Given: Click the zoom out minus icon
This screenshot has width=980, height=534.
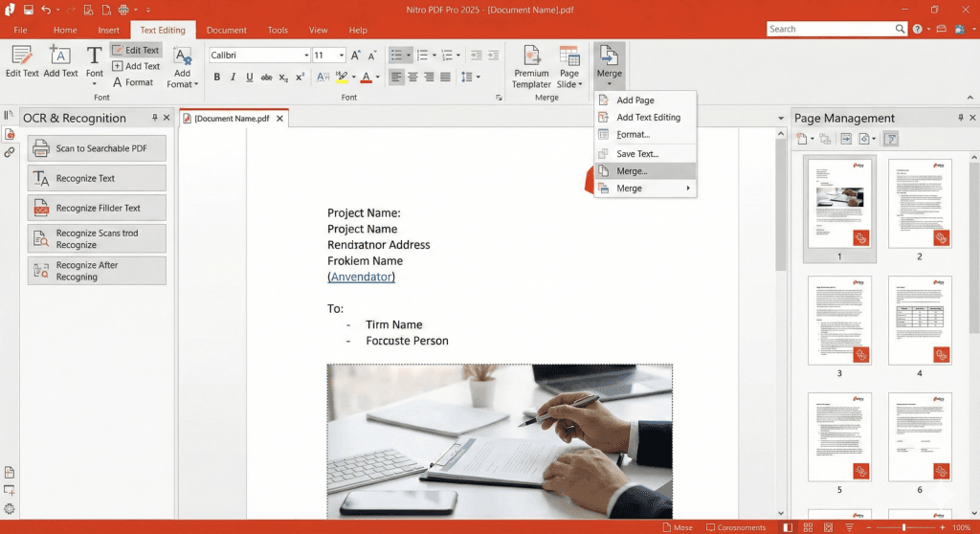Looking at the screenshot, I should point(869,527).
